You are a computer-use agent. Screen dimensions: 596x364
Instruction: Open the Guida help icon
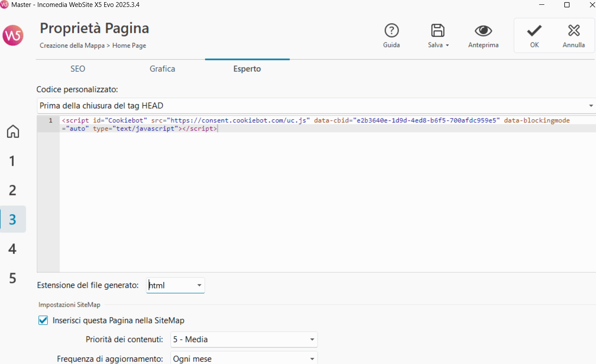pyautogui.click(x=391, y=36)
